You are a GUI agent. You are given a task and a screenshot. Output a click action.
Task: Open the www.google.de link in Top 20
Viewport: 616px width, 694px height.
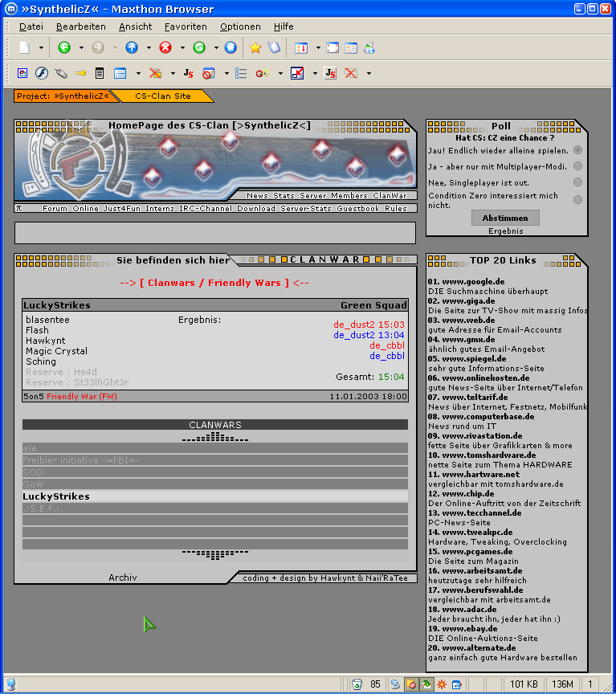click(x=473, y=281)
